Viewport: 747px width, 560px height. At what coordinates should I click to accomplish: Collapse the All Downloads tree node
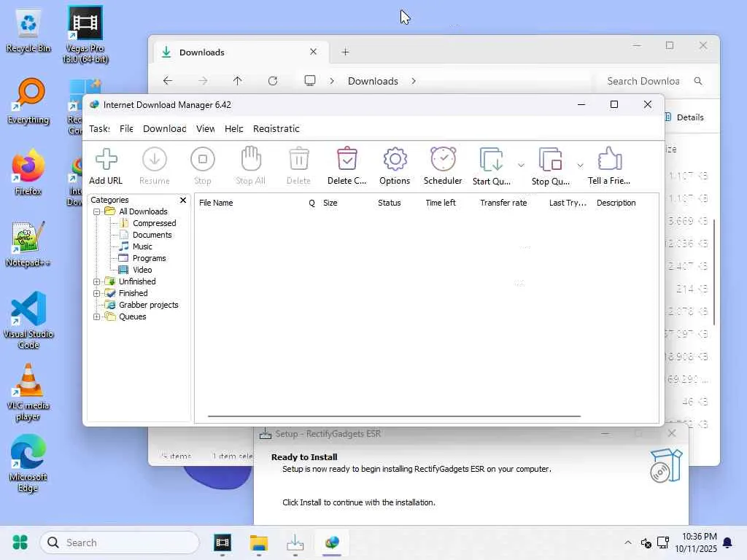[97, 211]
